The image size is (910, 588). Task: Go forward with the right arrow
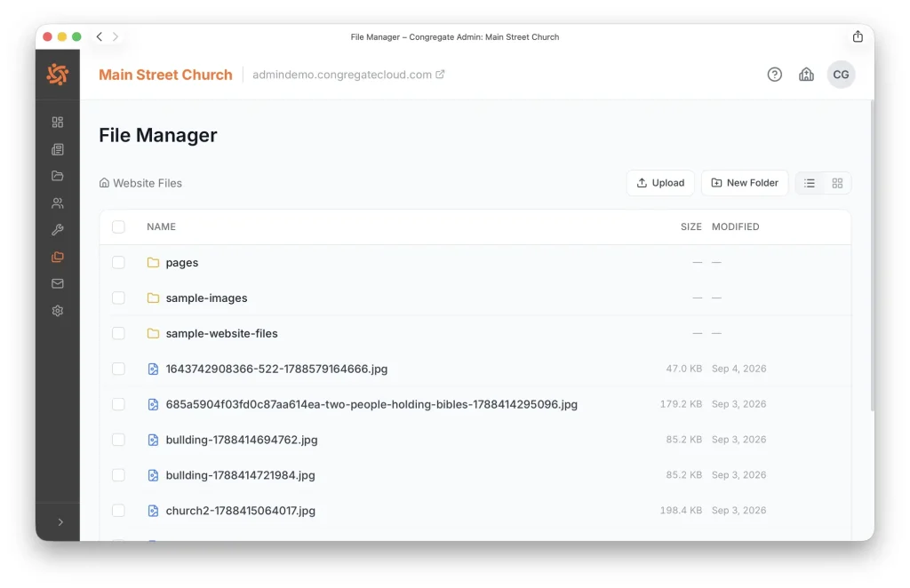coord(116,36)
